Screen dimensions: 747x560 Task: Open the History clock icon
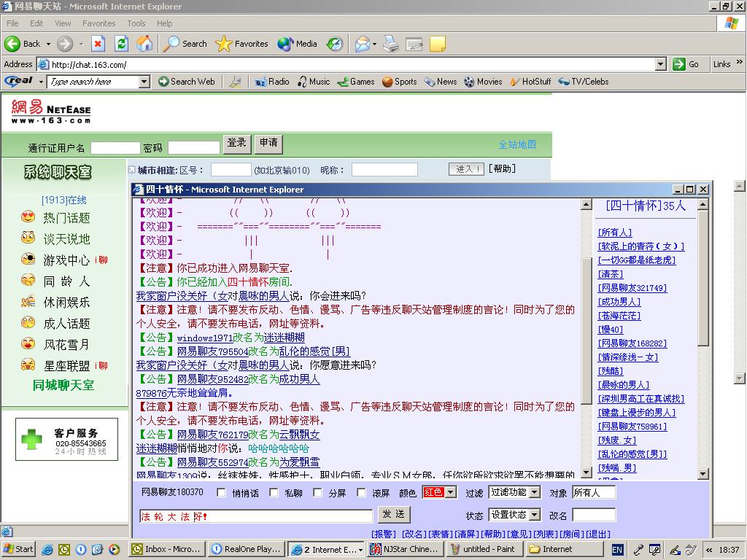pos(334,44)
